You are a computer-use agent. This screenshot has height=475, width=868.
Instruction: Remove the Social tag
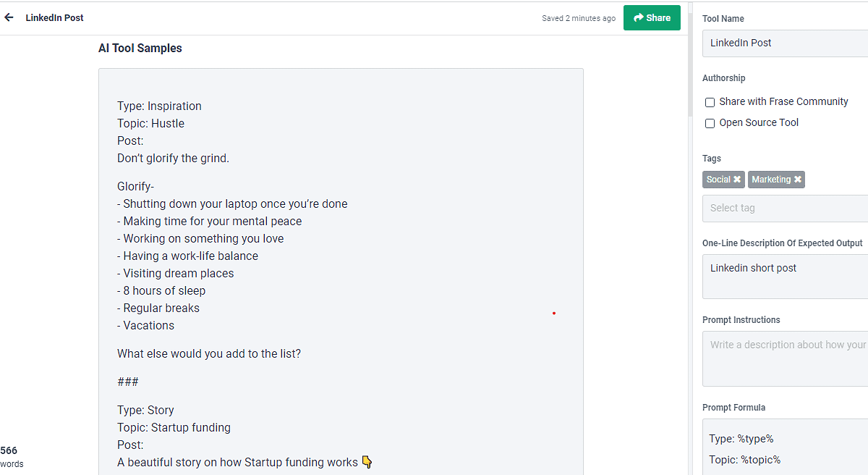(737, 180)
